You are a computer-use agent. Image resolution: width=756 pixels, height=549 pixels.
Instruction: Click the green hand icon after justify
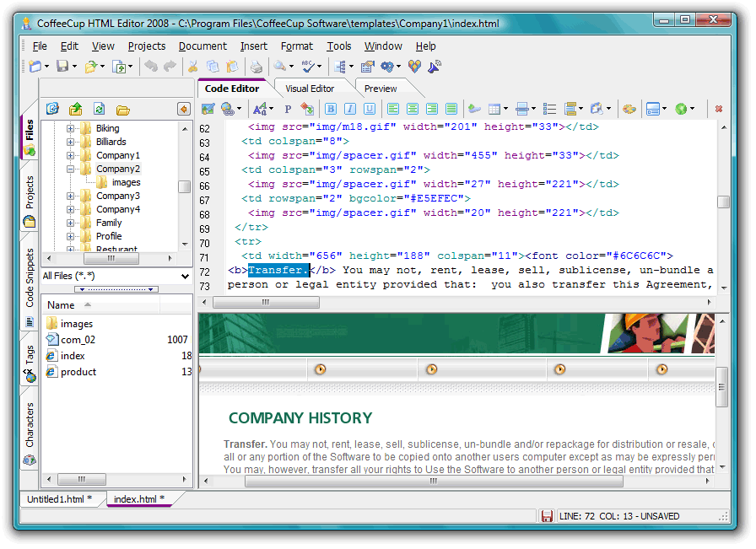point(474,109)
